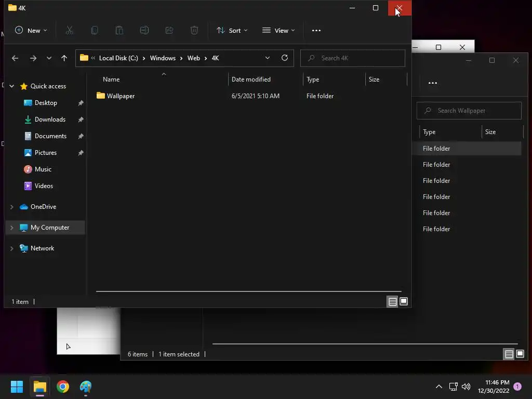
Task: Click File Explorer on the taskbar
Action: [39, 387]
